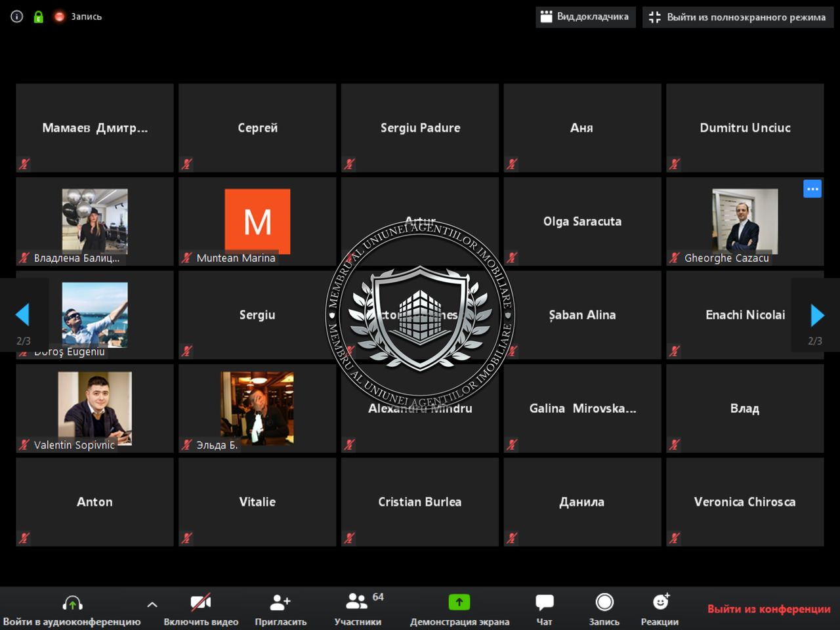This screenshot has height=630, width=840.
Task: Turn on camera with Включить видео
Action: pyautogui.click(x=201, y=611)
